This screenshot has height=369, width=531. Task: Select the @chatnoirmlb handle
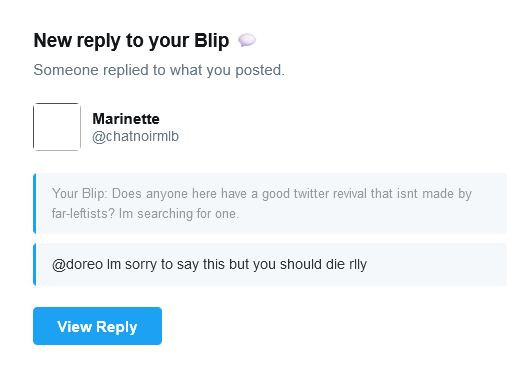135,136
